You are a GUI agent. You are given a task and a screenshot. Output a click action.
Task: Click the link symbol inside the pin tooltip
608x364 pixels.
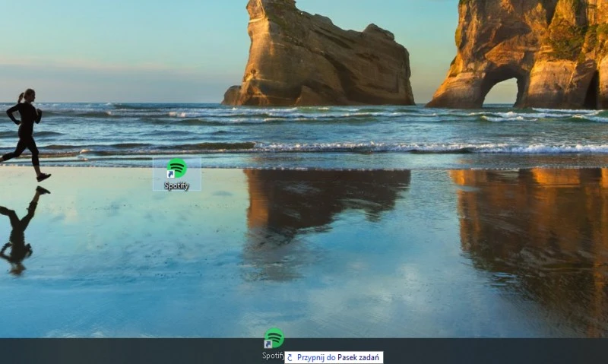(290, 357)
